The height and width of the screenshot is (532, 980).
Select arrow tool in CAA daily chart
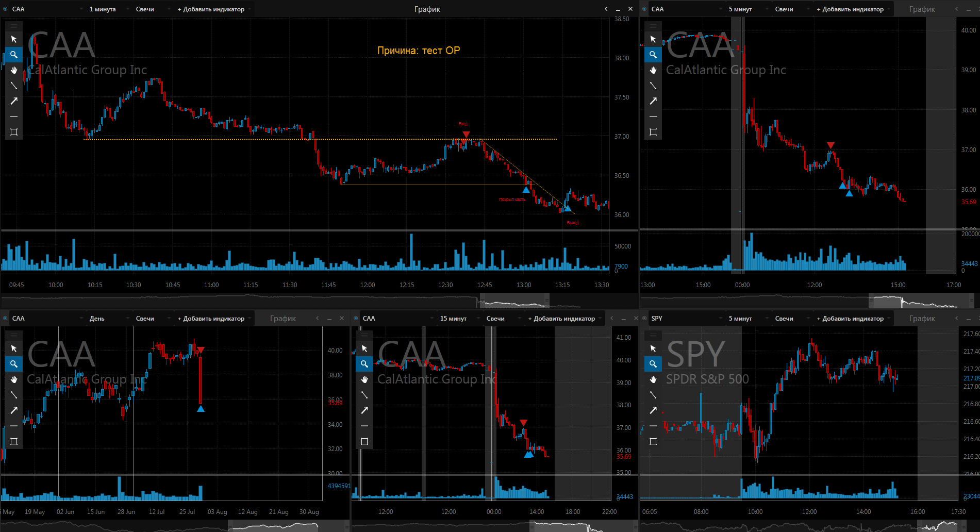coord(14,410)
